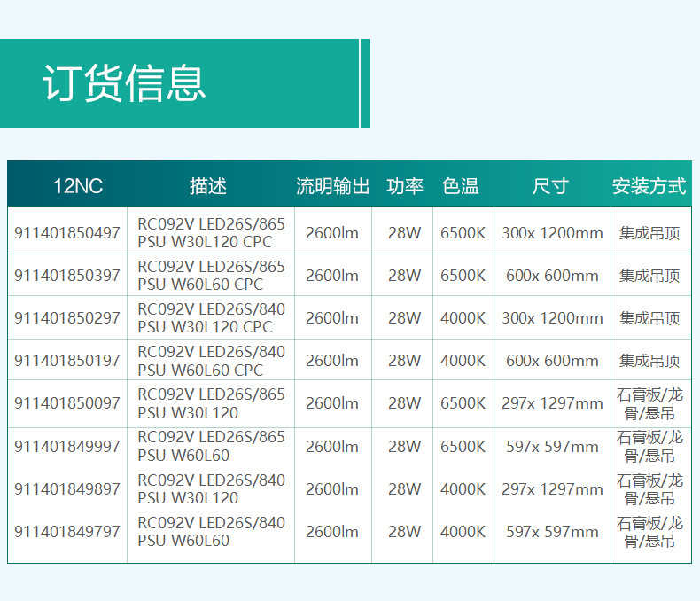Click product code 911401850497
700x601 pixels.
67,232
